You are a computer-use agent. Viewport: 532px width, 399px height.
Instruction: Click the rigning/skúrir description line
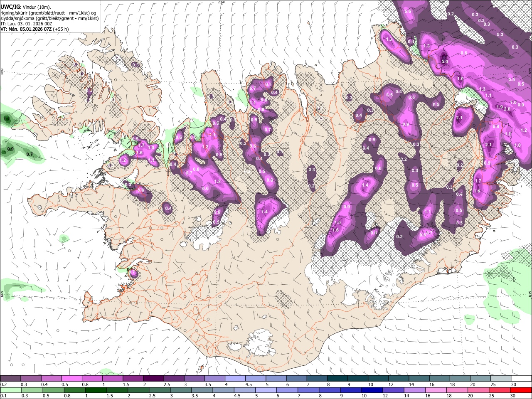tap(48, 13)
